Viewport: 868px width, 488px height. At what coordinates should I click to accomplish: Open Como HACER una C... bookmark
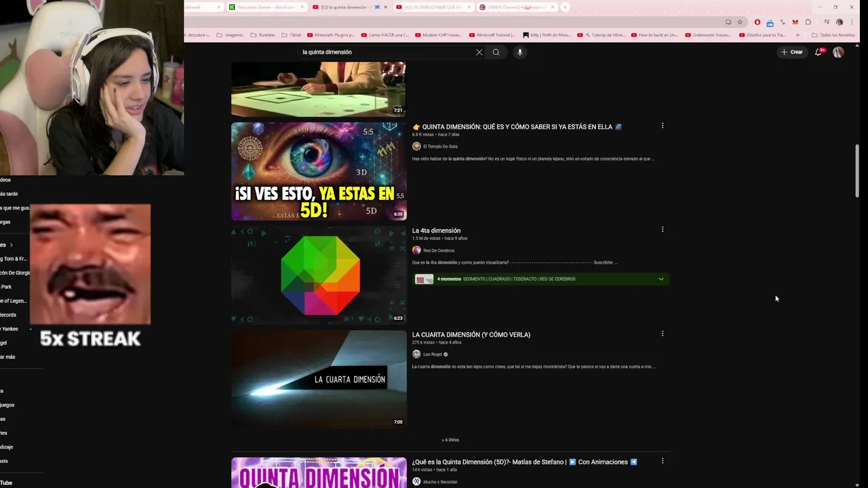pos(384,35)
